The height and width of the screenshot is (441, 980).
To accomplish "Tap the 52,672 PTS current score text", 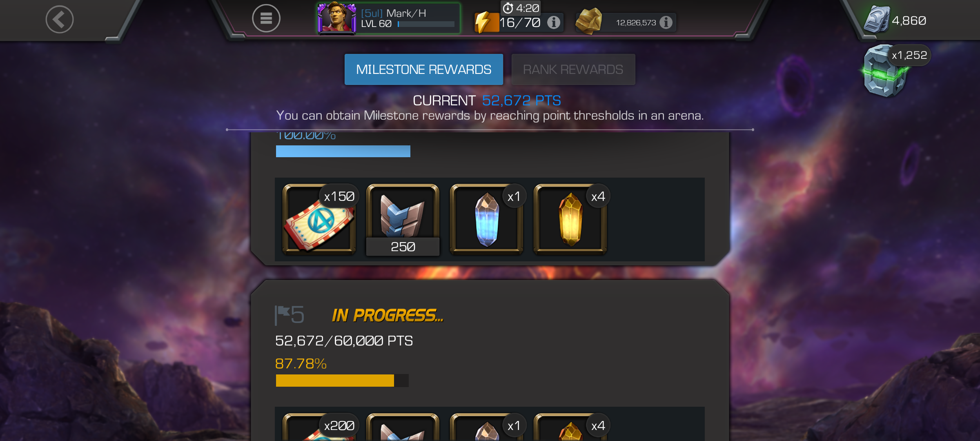I will (x=521, y=100).
